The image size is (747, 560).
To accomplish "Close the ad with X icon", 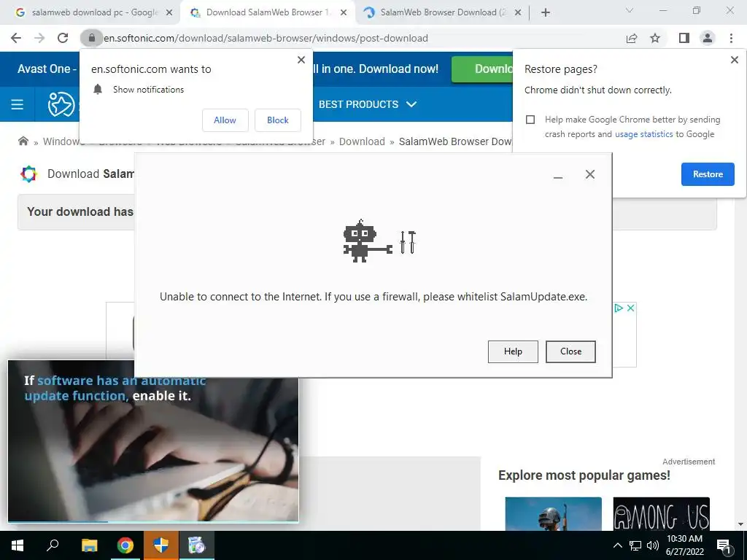I will pyautogui.click(x=630, y=308).
